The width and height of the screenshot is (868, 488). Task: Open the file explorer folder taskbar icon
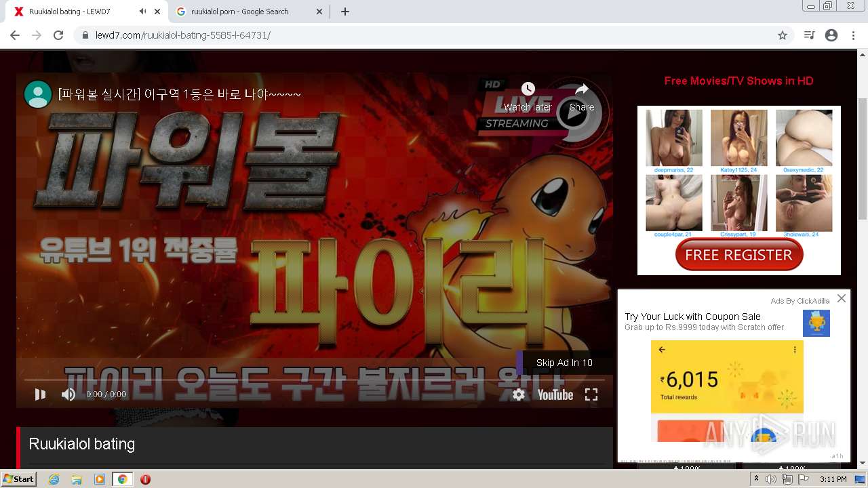click(x=77, y=479)
